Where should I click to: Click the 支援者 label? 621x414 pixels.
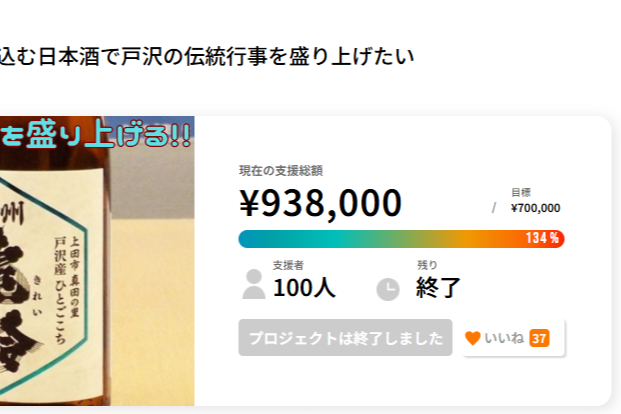(288, 265)
